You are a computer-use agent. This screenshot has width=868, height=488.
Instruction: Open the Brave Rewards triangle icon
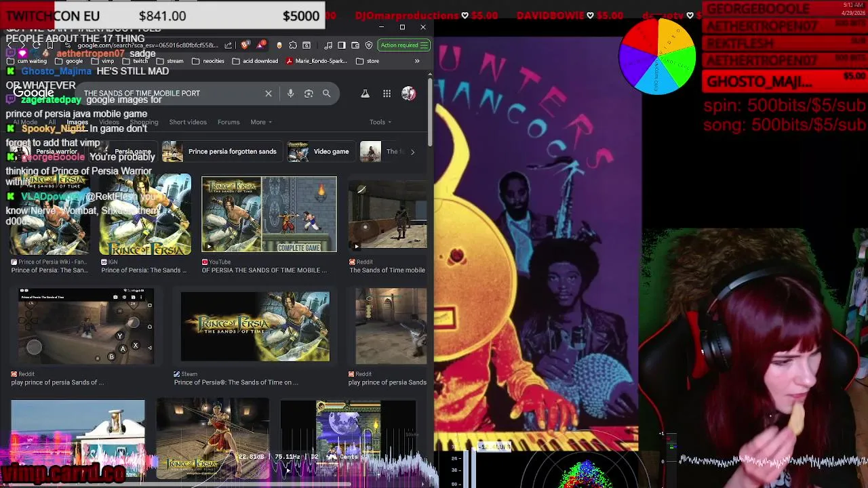tap(261, 45)
